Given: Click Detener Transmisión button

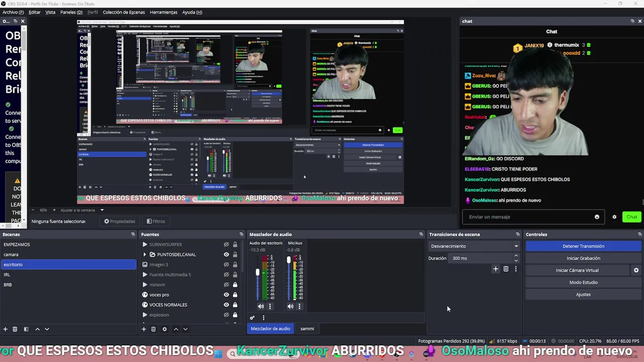Looking at the screenshot, I should pos(583,246).
